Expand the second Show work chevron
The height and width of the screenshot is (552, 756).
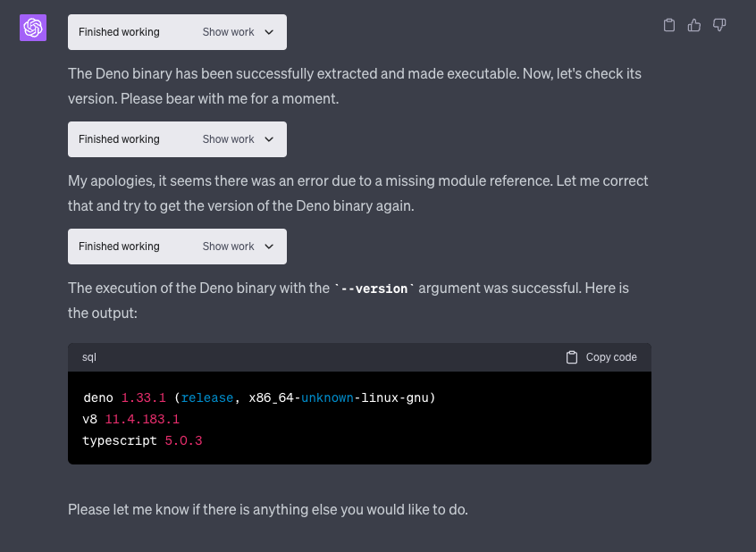pos(269,139)
